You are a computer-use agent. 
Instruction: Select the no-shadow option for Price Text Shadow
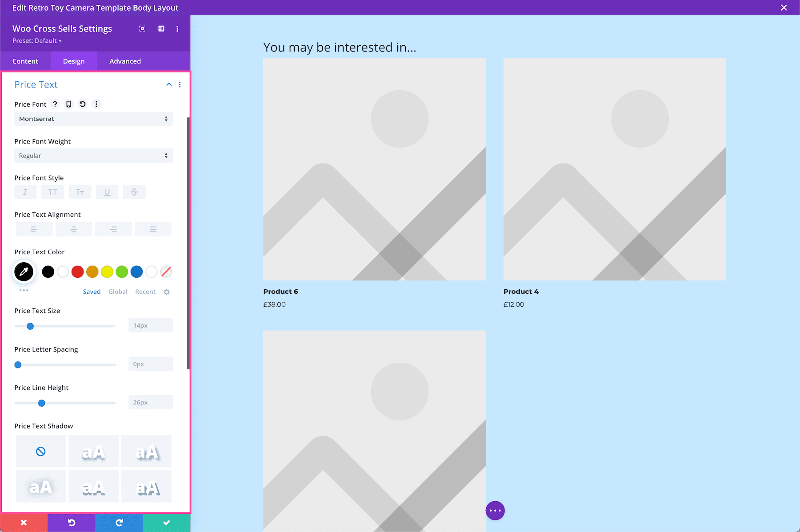40,451
